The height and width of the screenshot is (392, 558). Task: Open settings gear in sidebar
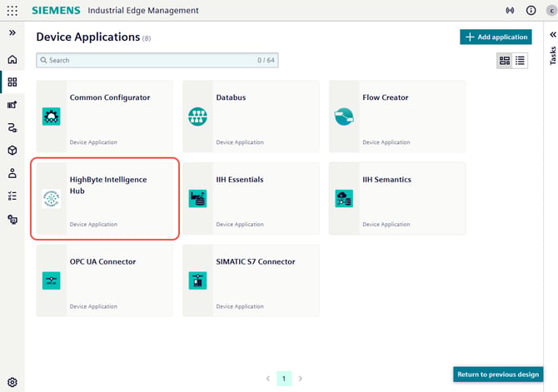(12, 382)
